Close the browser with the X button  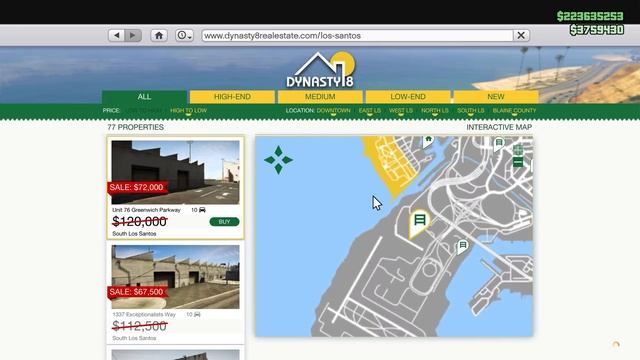(x=521, y=36)
